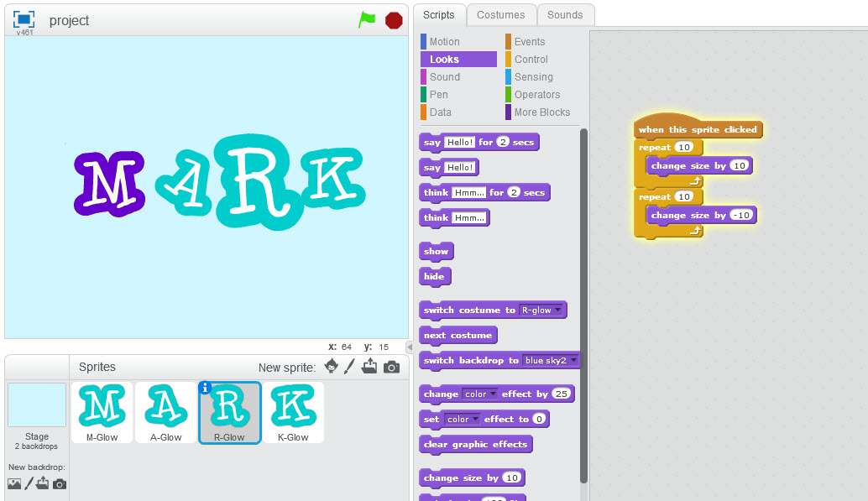The width and height of the screenshot is (868, 501).
Task: Click the Scratch logo in the top-left corner
Action: click(23, 18)
